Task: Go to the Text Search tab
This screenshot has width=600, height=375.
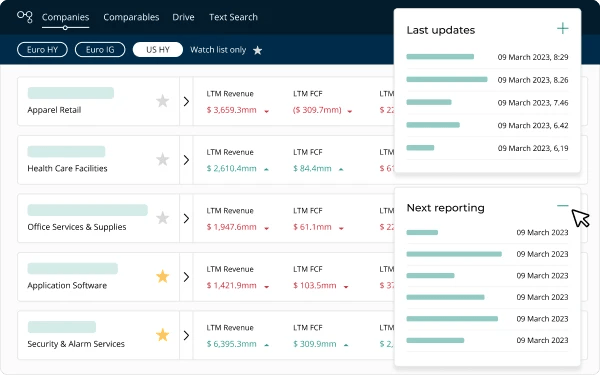Action: tap(233, 17)
